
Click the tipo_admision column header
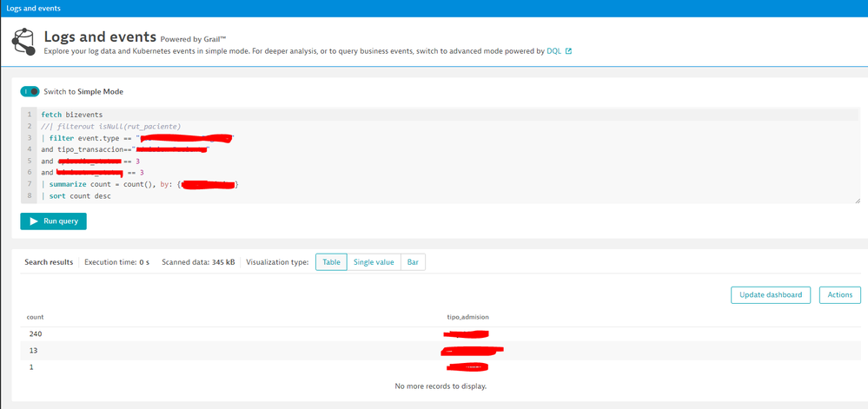pos(474,318)
